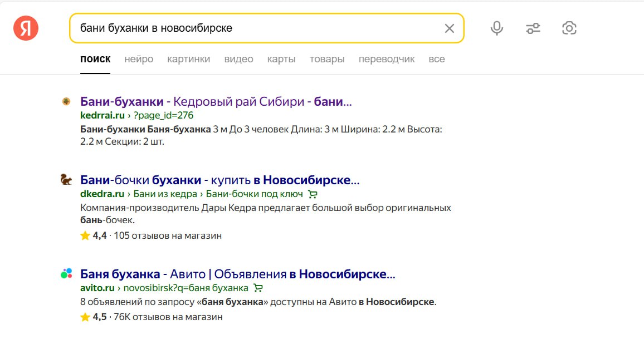Viewport: 644px width, 349px height.
Task: Click the kedrrai.ru site favicon
Action: coord(66,101)
